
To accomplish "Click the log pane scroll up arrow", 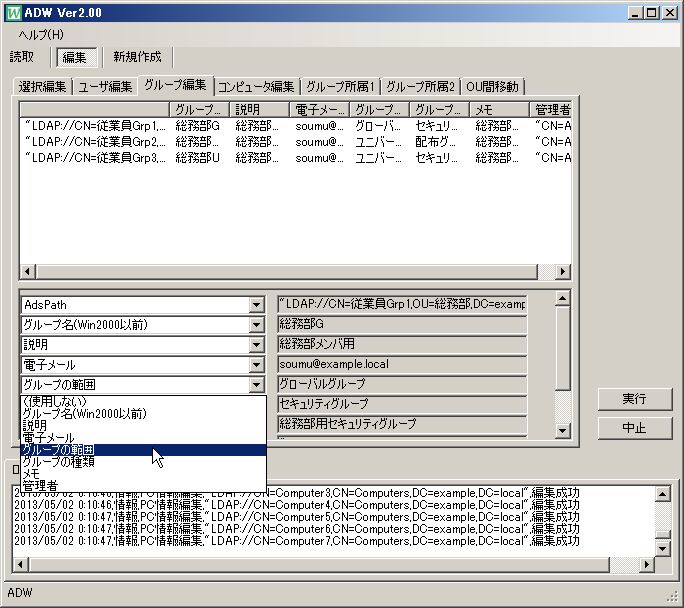I will click(x=663, y=494).
